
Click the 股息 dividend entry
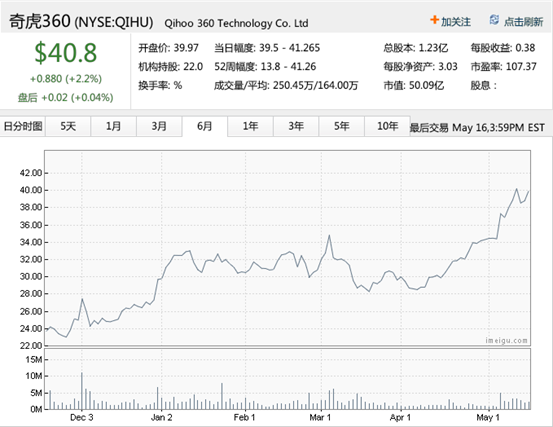point(484,85)
